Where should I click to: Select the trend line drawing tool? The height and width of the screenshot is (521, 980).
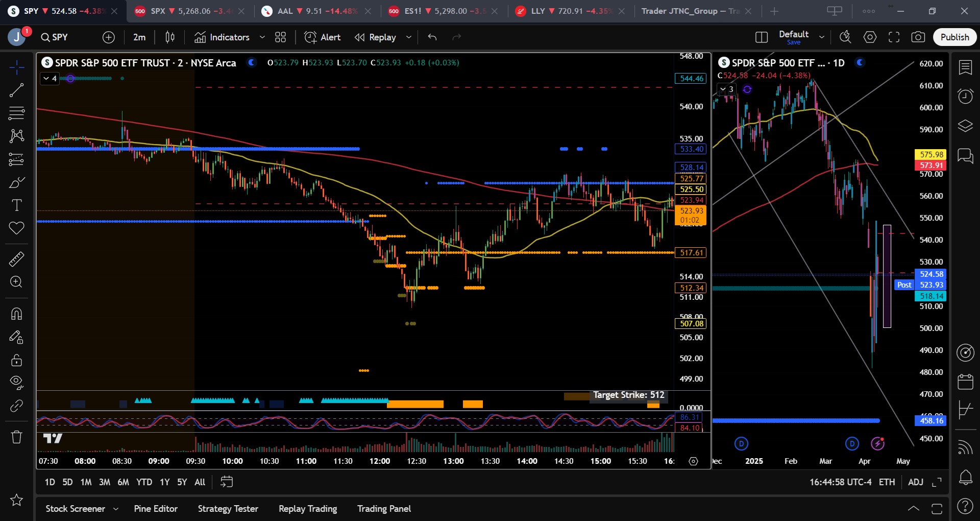(x=16, y=90)
